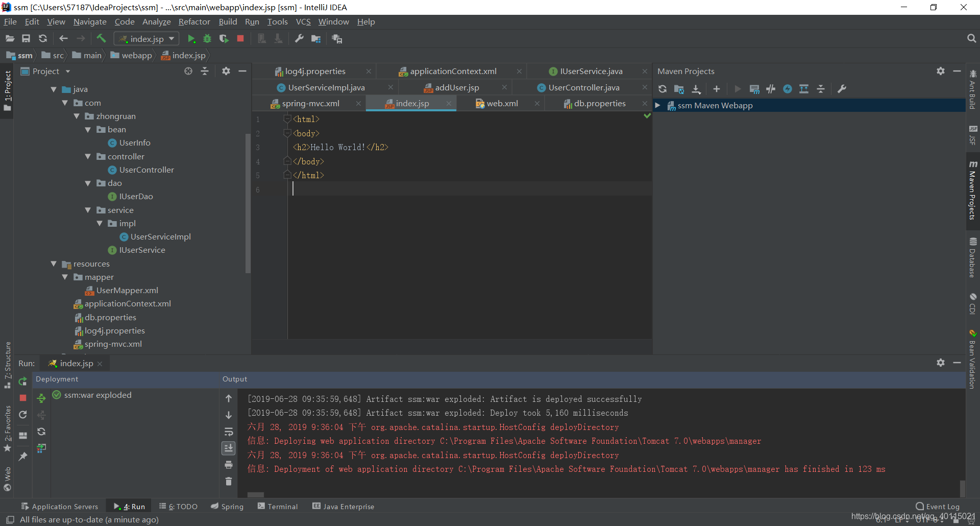Image resolution: width=980 pixels, height=526 pixels.
Task: Open search everywhere magnifier
Action: 971,39
